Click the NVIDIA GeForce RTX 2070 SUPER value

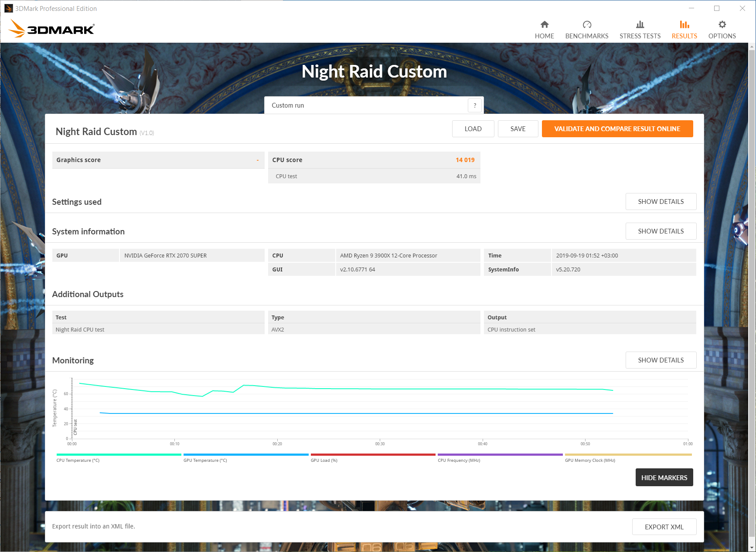165,256
